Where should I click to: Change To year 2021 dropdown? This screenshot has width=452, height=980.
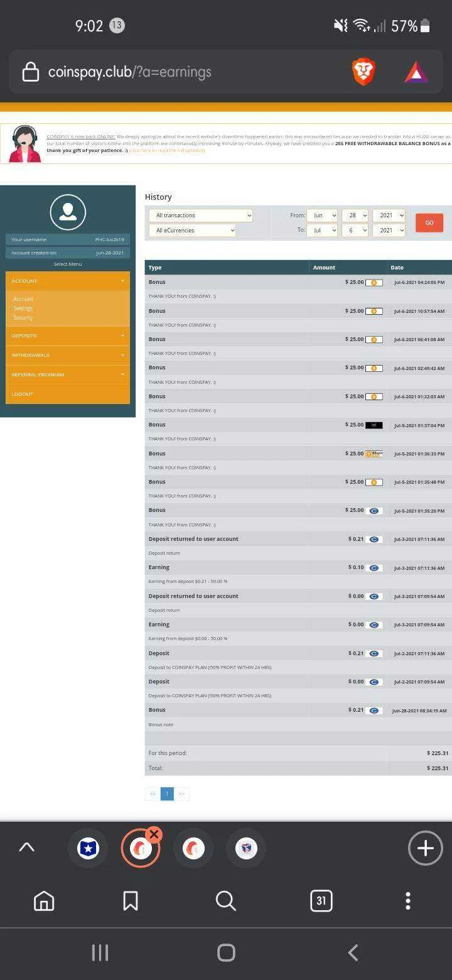[x=389, y=231]
